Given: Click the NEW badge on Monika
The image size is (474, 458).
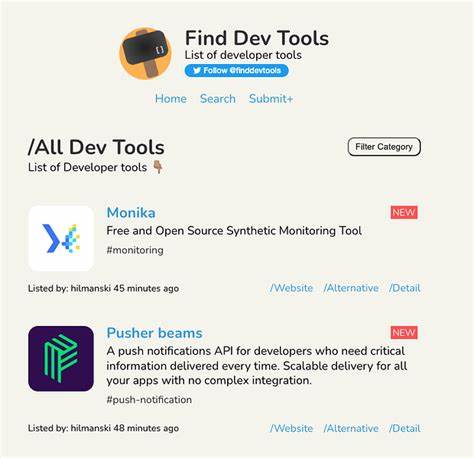Looking at the screenshot, I should pos(404,212).
